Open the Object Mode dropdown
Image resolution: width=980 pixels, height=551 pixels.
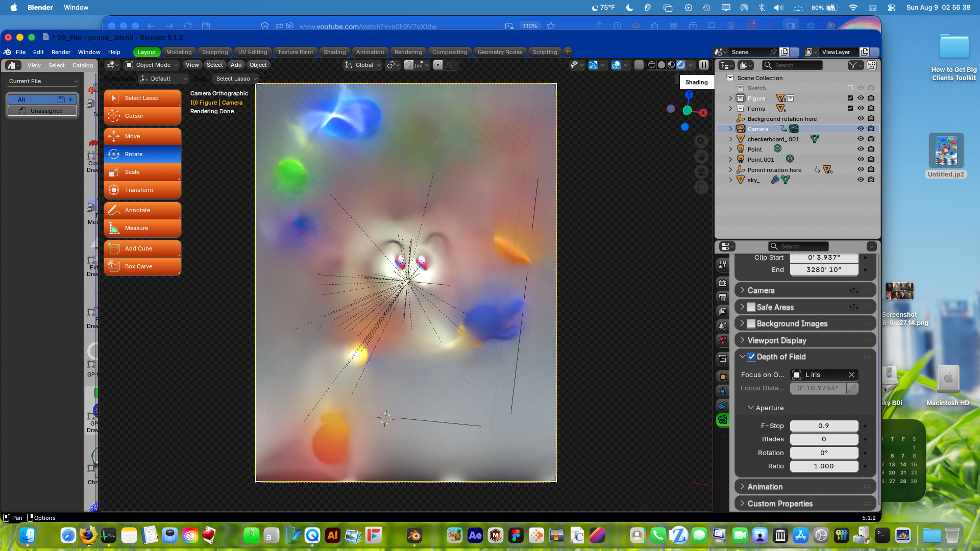point(152,65)
